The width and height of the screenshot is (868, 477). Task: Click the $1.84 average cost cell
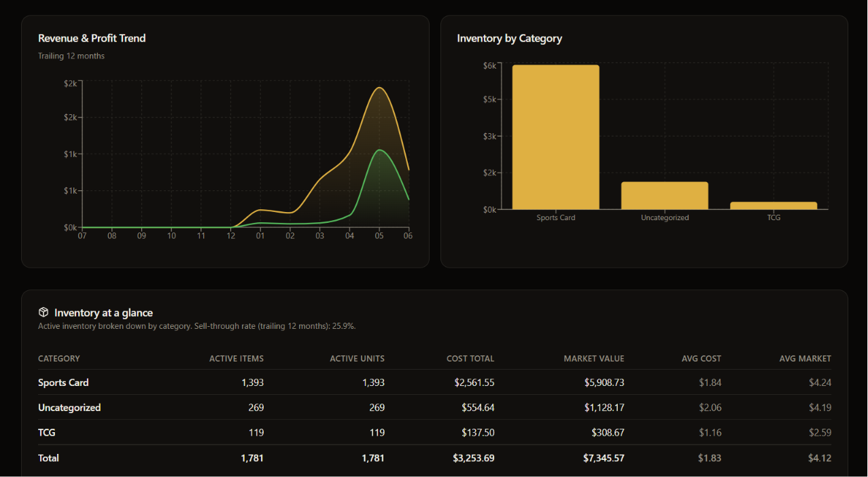click(710, 383)
